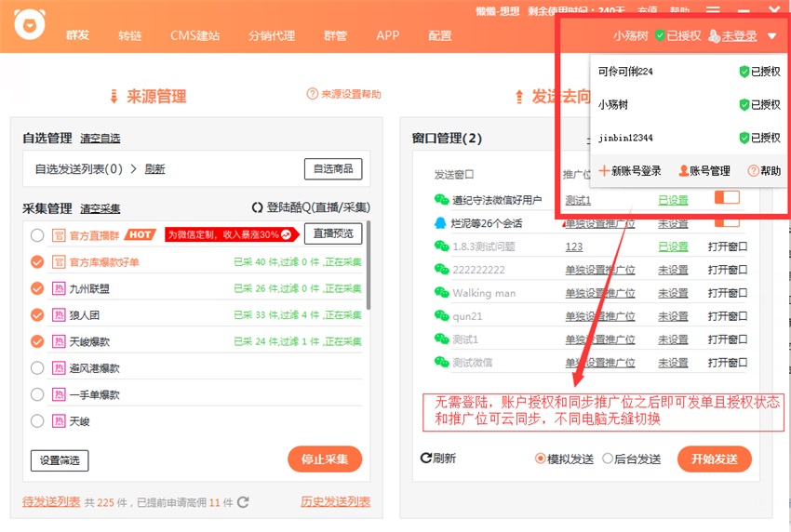This screenshot has width=791, height=532.
Task: Click 登陆酷Q refresh icon
Action: tap(257, 207)
